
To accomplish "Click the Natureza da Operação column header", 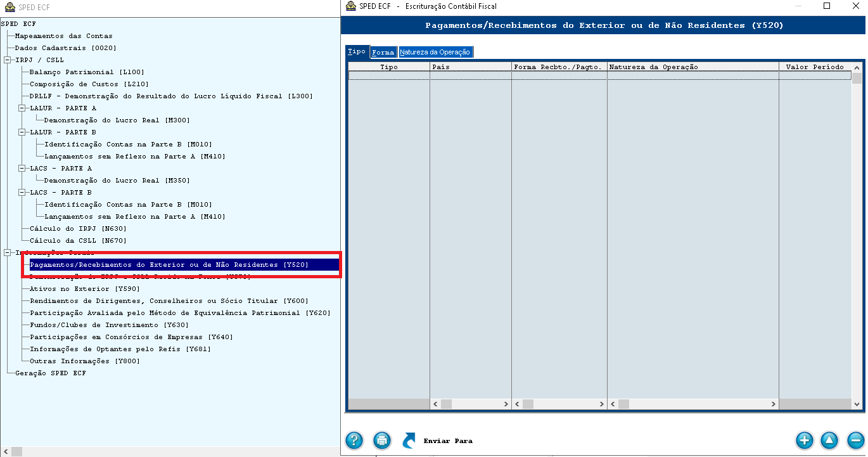I will pos(693,67).
